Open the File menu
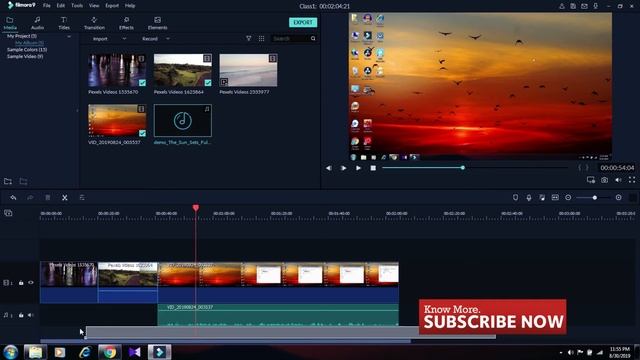 pos(47,6)
